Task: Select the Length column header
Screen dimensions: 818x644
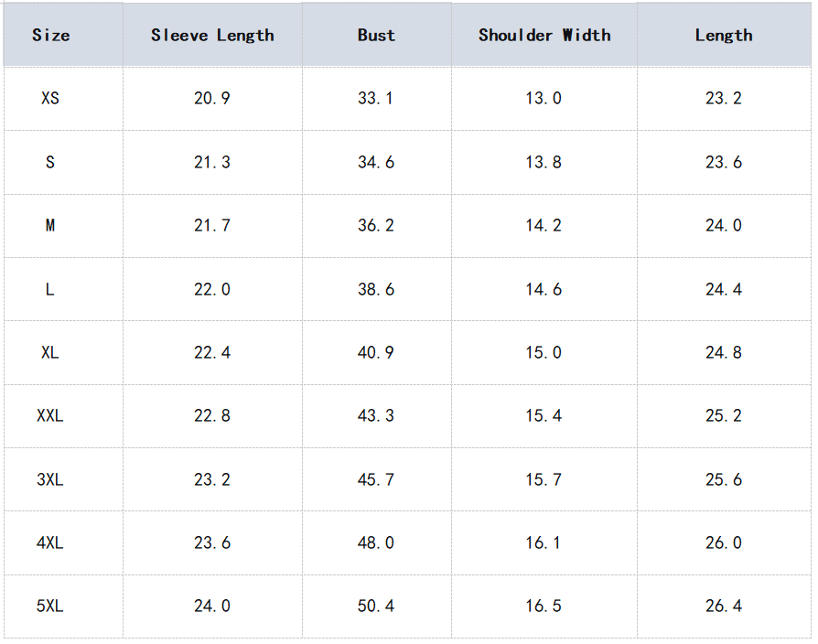Action: [x=724, y=36]
